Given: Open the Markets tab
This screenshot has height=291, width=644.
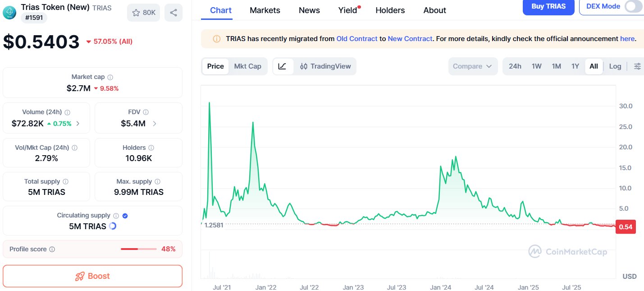Looking at the screenshot, I should [x=265, y=10].
